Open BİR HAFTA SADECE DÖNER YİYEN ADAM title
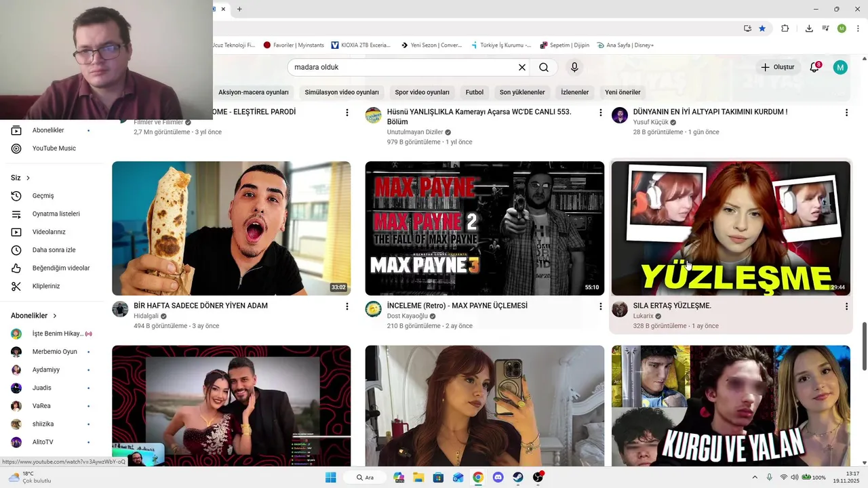The height and width of the screenshot is (488, 868). [201, 306]
